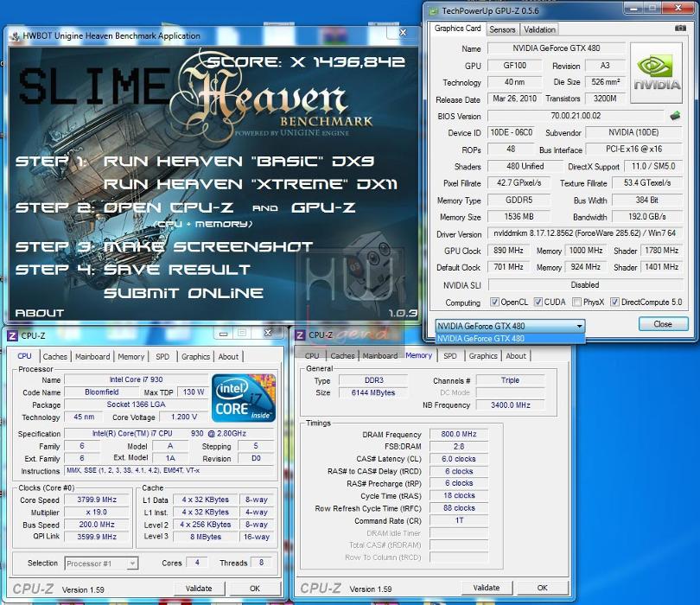Click the Intel Core i7 logo badge
700x605 pixels.
tap(244, 398)
